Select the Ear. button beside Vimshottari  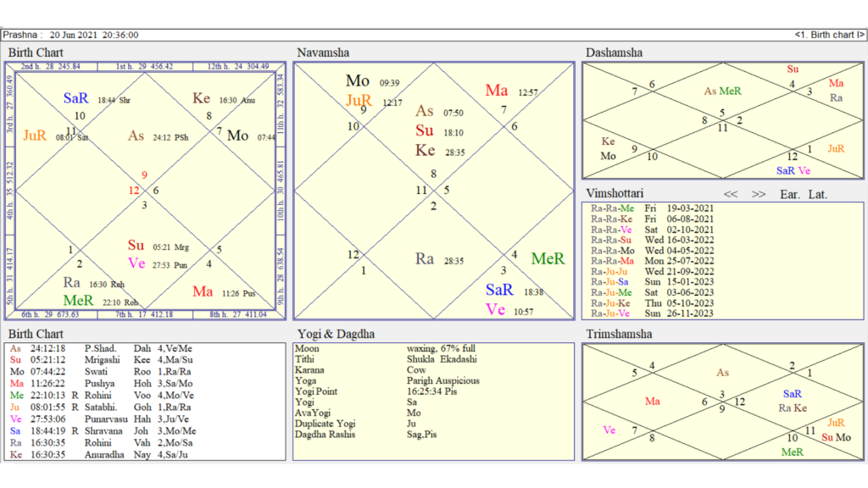(x=790, y=194)
